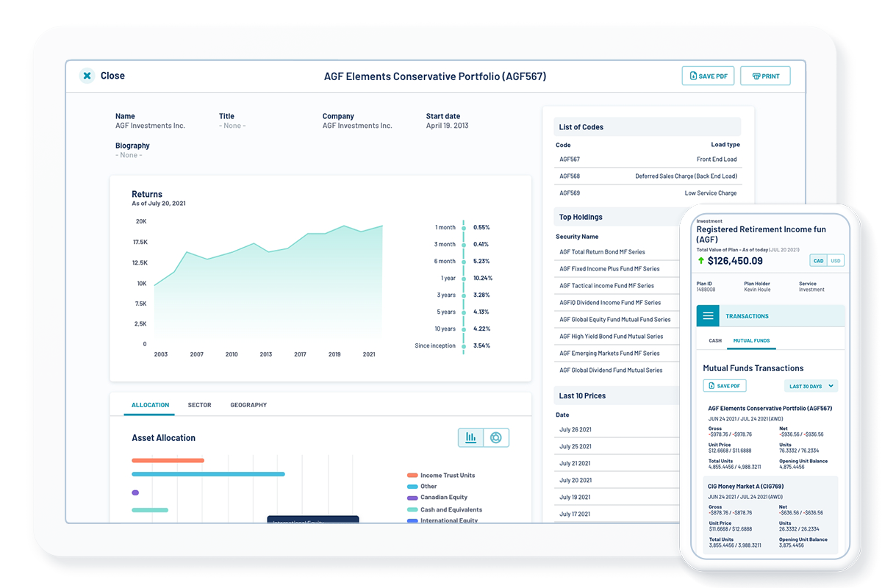Click the Start date April 19. 2013 value
Image resolution: width=882 pixels, height=588 pixels.
coord(447,126)
